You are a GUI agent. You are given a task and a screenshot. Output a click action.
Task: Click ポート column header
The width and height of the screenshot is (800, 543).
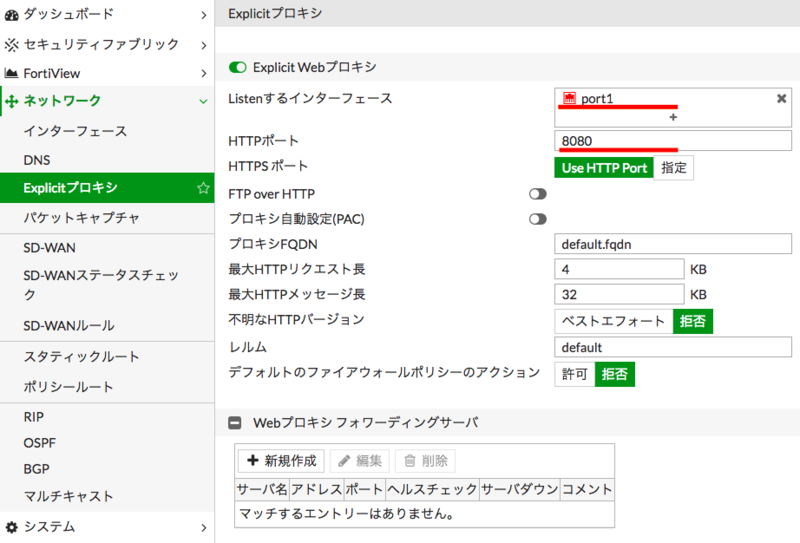tap(364, 489)
